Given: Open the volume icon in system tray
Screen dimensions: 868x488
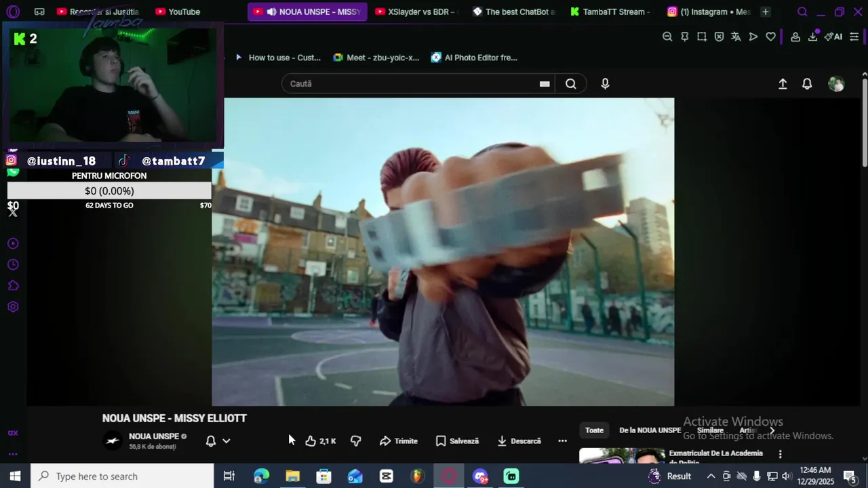Looking at the screenshot, I should (x=787, y=476).
